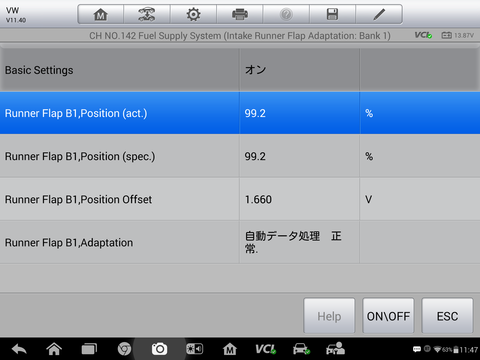Select Runner Flap B1,Position Offset row
480x360 pixels.
pos(240,199)
